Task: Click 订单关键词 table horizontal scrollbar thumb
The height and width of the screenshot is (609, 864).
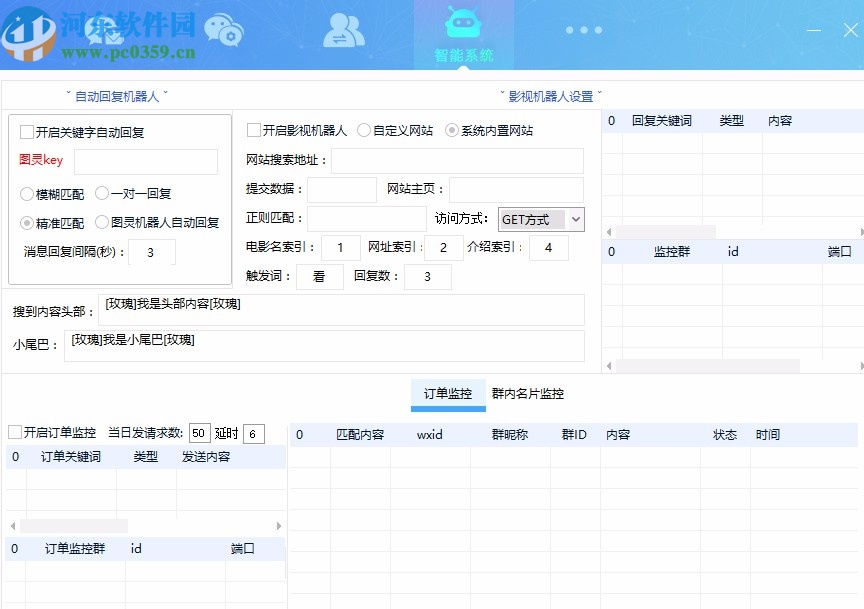Action: coord(74,526)
